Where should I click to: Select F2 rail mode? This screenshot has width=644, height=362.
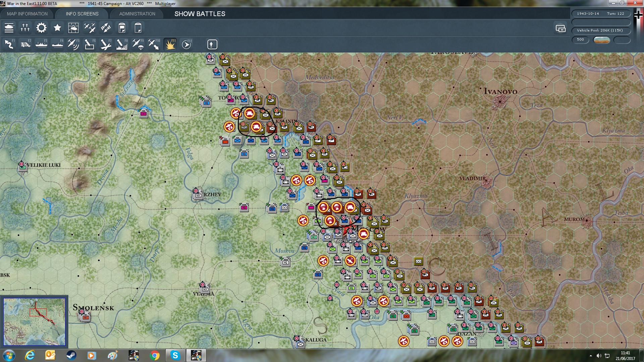(x=25, y=44)
